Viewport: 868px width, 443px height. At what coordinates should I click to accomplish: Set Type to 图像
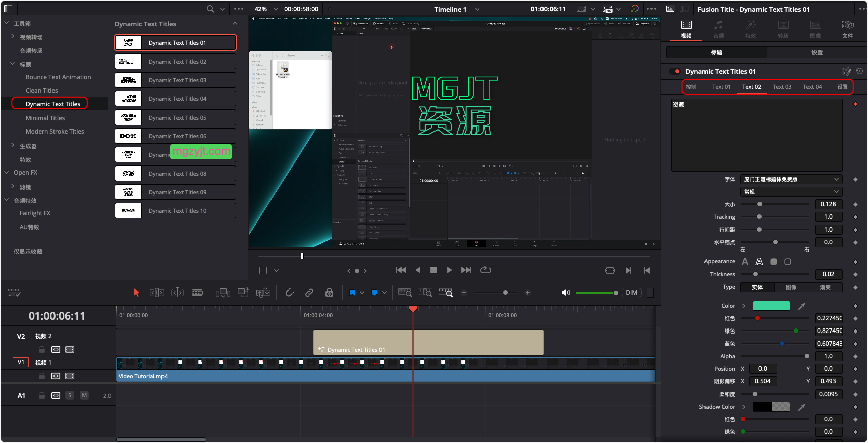[x=791, y=287]
